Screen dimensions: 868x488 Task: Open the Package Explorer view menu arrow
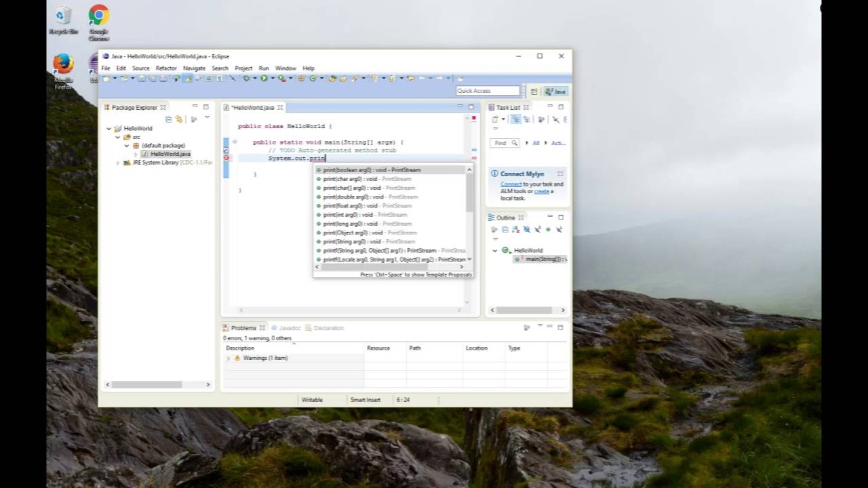(207, 118)
